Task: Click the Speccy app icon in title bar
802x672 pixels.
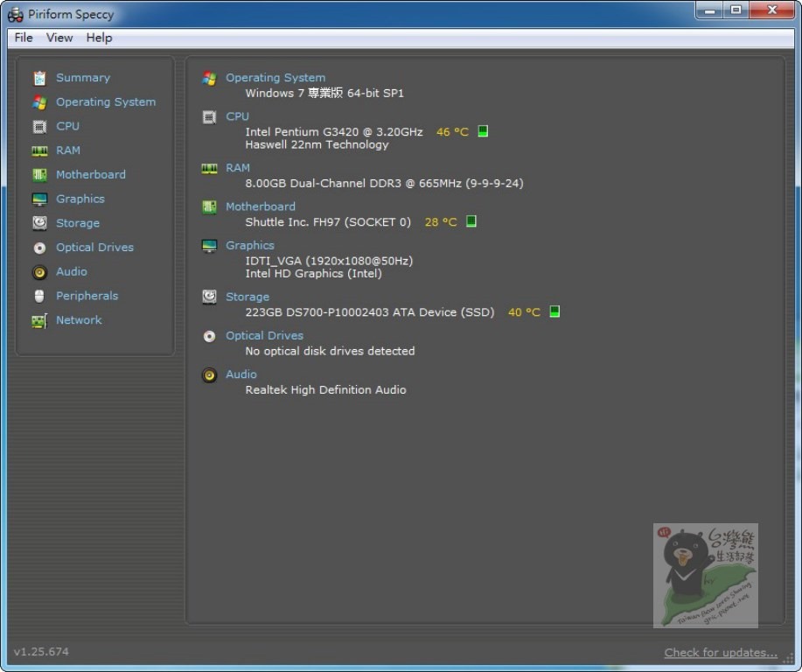Action: pos(16,14)
